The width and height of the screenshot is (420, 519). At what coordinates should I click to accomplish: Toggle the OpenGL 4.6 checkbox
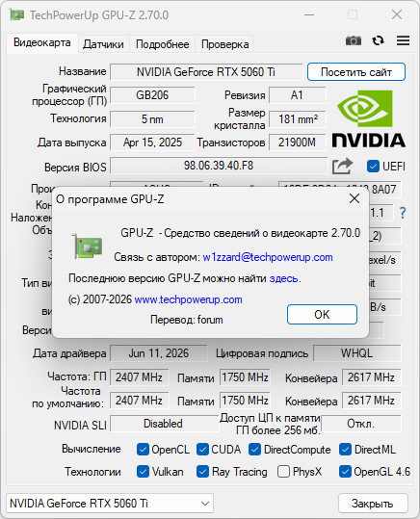(345, 472)
